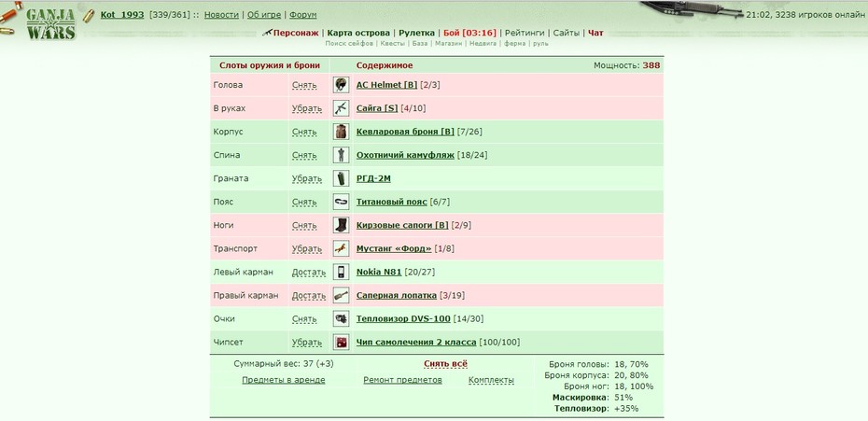This screenshot has height=421, width=868.
Task: Click the Тепловизор DVS-100 goggles icon
Action: [341, 318]
